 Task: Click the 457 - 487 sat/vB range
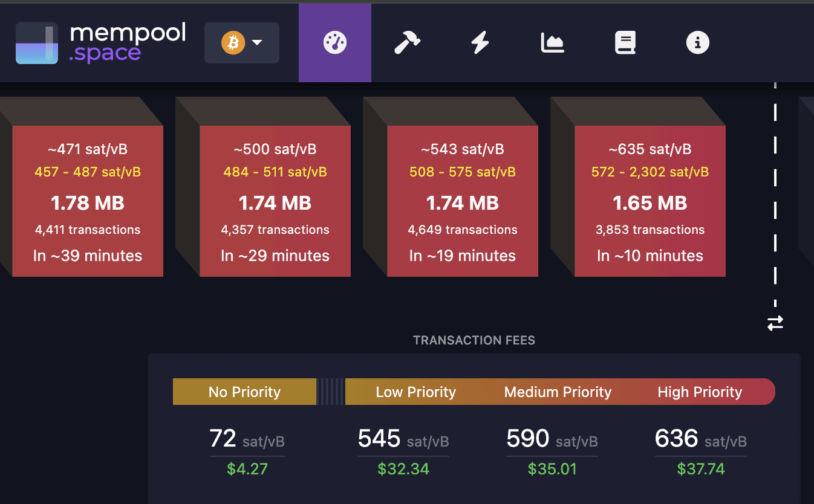coord(88,172)
